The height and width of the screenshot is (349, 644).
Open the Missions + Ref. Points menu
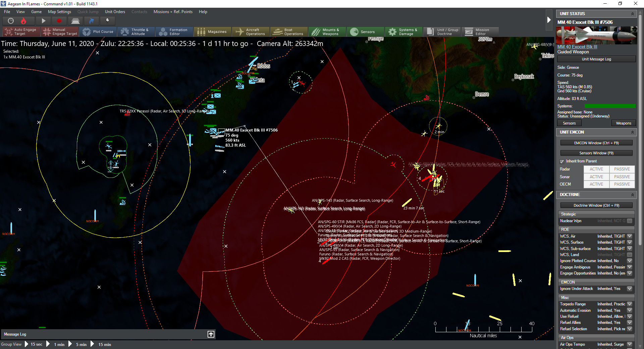tap(173, 11)
